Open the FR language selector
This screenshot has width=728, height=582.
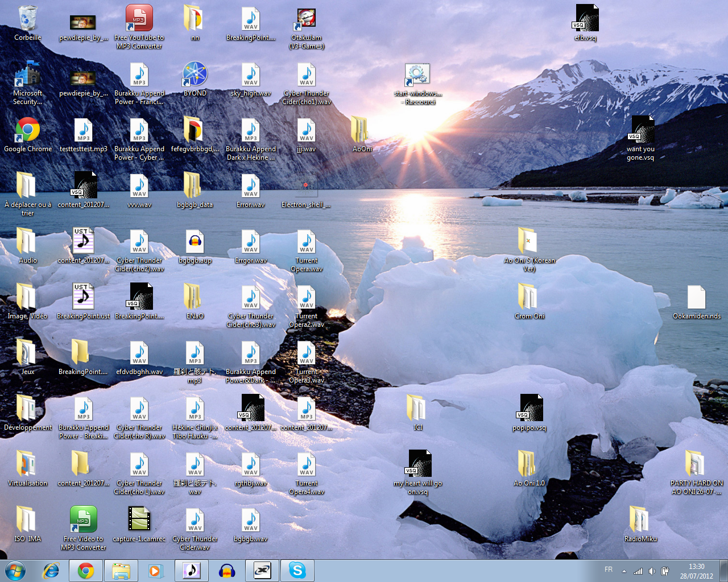(609, 569)
